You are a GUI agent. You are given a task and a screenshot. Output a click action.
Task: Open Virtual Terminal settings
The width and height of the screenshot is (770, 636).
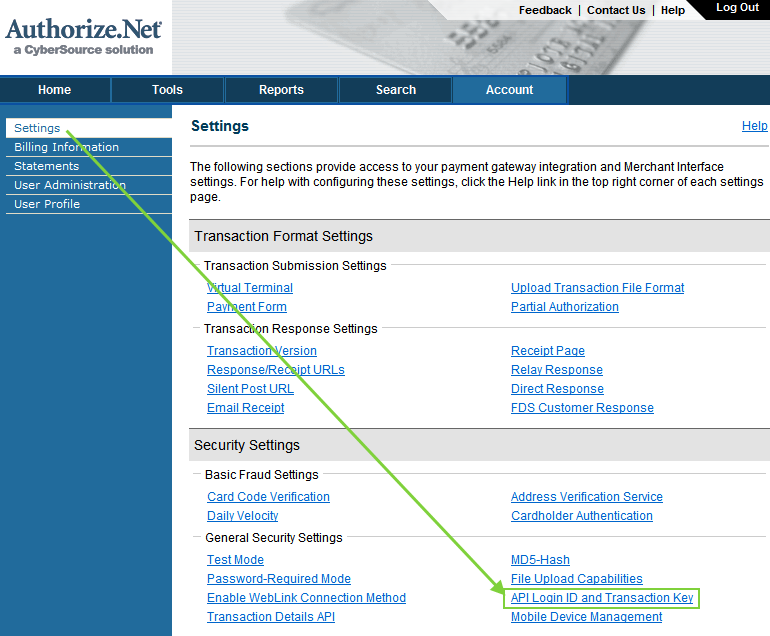pos(250,288)
